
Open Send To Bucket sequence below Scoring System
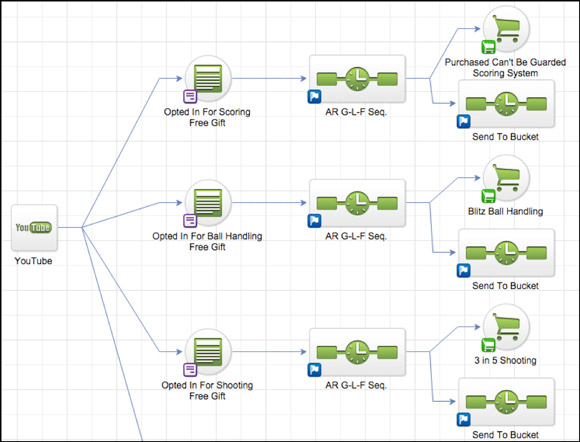point(506,104)
